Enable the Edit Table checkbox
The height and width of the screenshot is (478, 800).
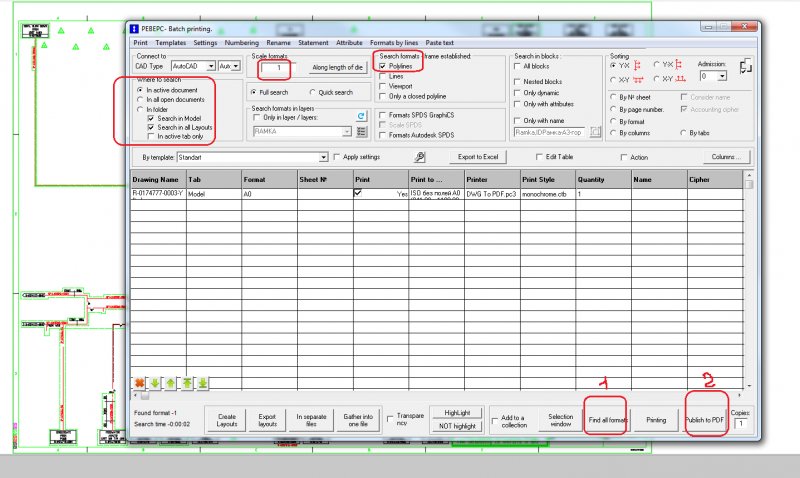pos(539,157)
